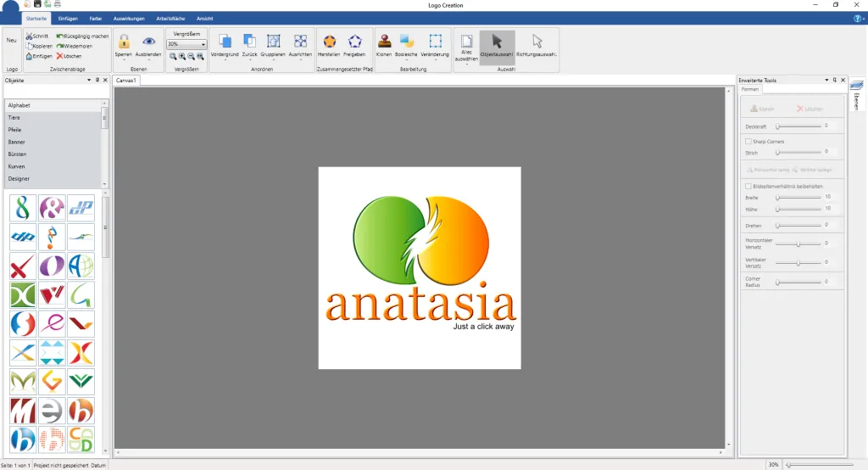
Task: Close the Erweiterte Tools panel
Action: point(843,80)
